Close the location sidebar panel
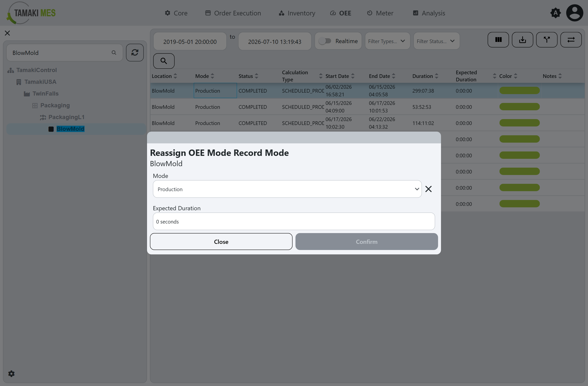The height and width of the screenshot is (386, 588). pyautogui.click(x=7, y=33)
